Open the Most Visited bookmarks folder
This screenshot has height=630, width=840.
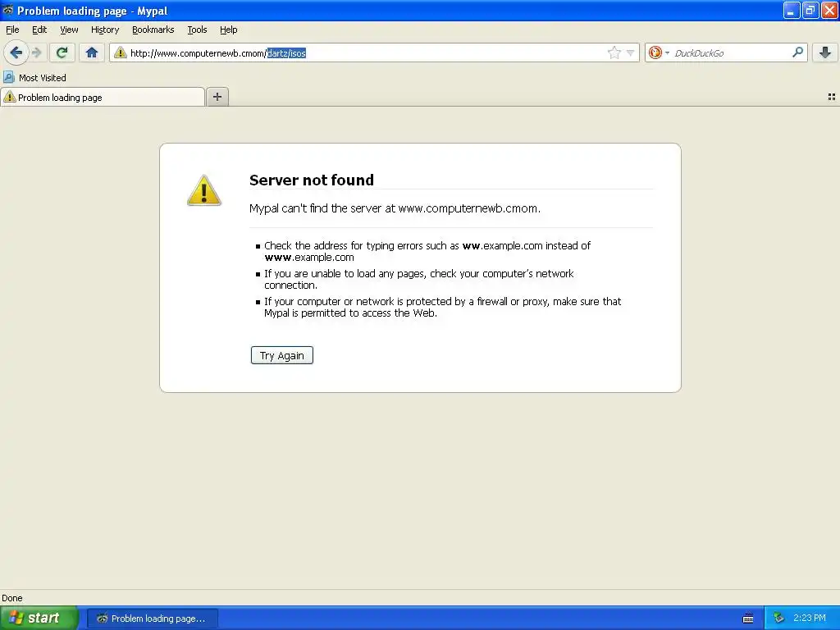click(x=35, y=78)
